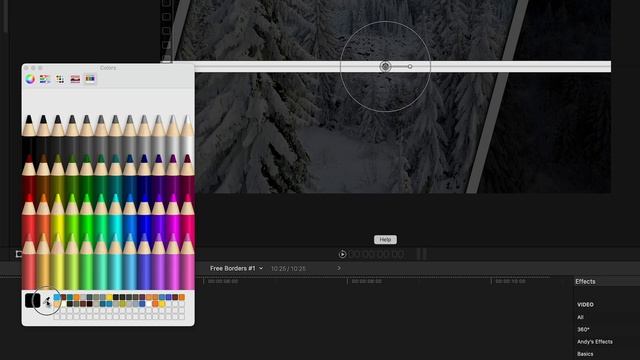Image resolution: width=640 pixels, height=360 pixels.
Task: Click the first light blue saved swatch
Action: (x=57, y=297)
